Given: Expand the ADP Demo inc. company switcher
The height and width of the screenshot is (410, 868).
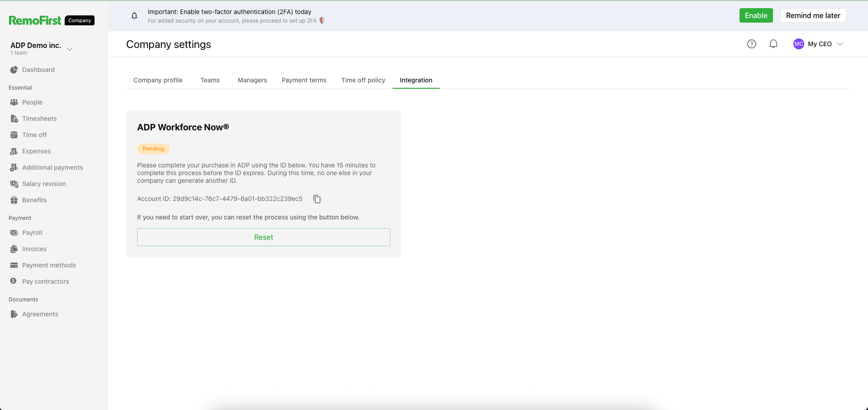Looking at the screenshot, I should click(x=70, y=49).
